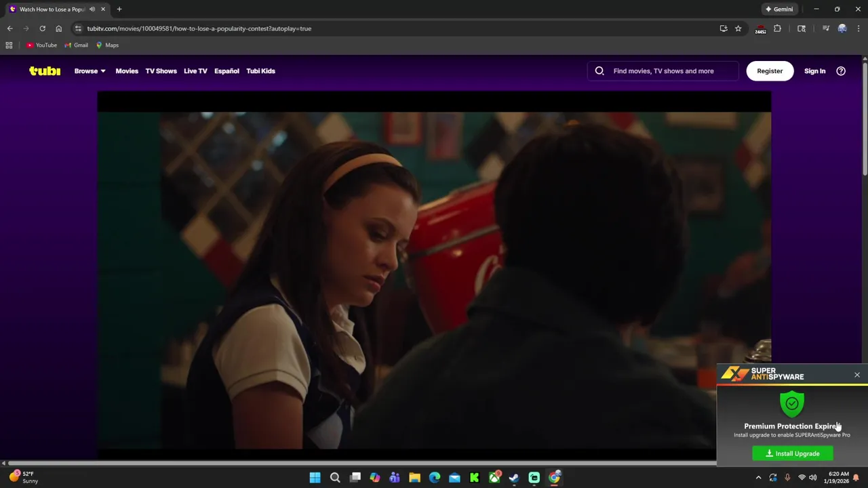
Task: Click the search magnifier icon on Tubi
Action: coord(599,70)
